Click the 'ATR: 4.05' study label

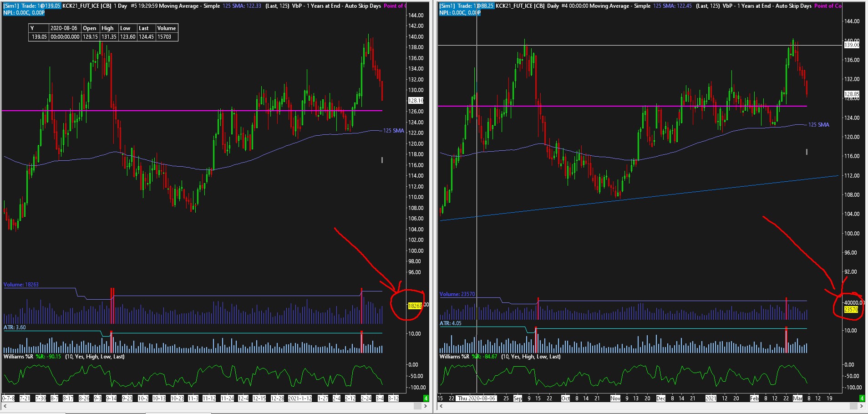coord(451,323)
